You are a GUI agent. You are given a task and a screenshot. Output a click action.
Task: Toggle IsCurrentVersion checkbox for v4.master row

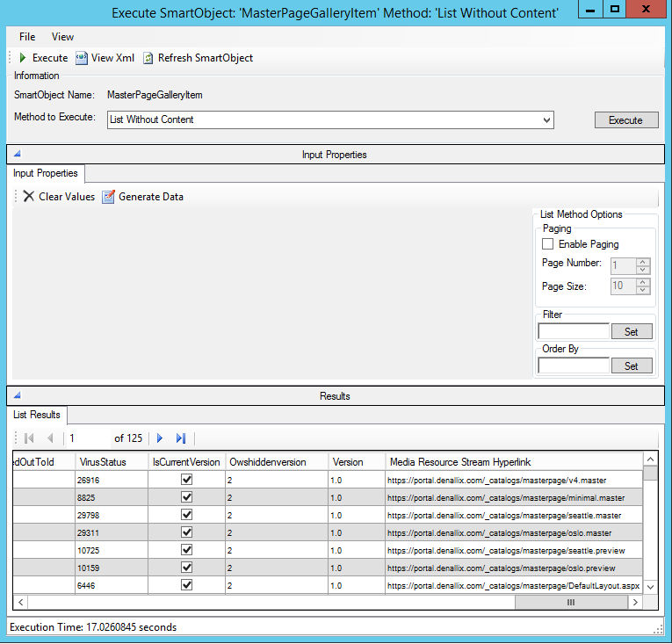(186, 480)
